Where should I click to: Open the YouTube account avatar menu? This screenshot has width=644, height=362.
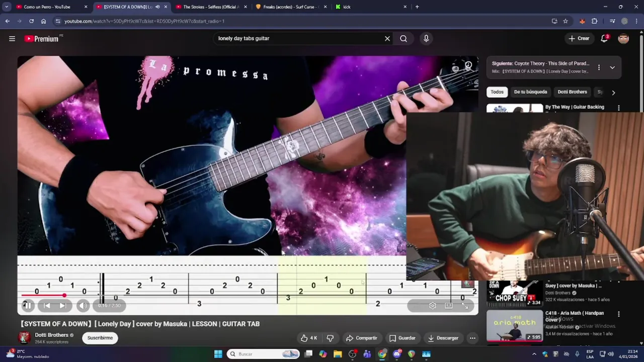(623, 39)
